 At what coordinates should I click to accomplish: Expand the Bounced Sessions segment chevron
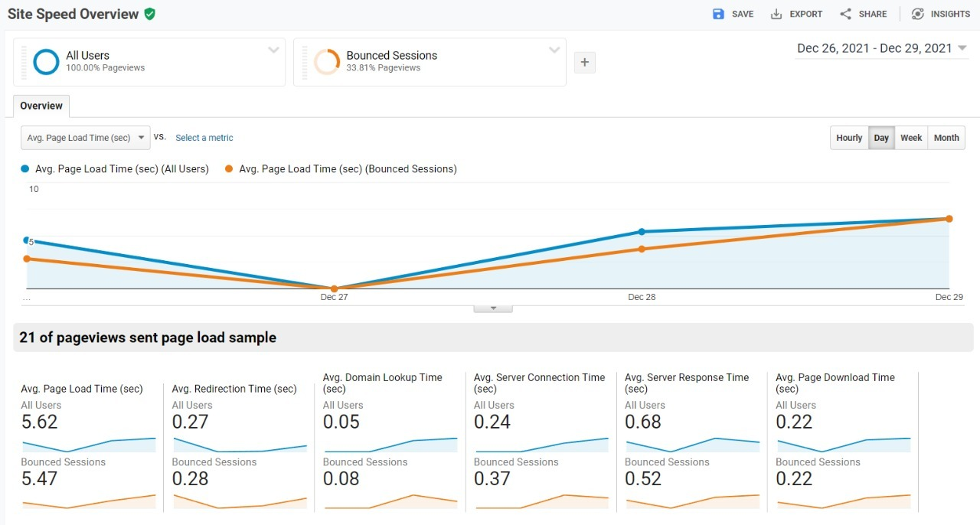554,51
